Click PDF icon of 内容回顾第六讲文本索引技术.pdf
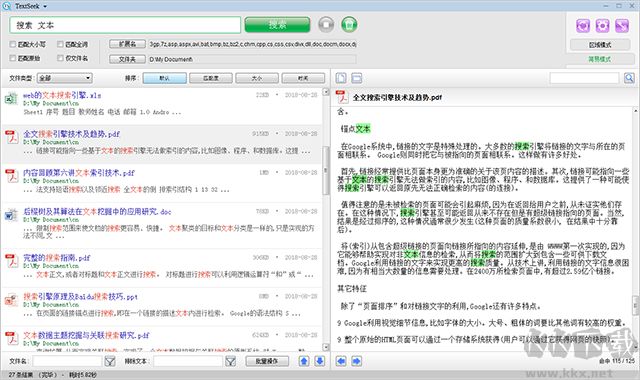 tap(11, 176)
